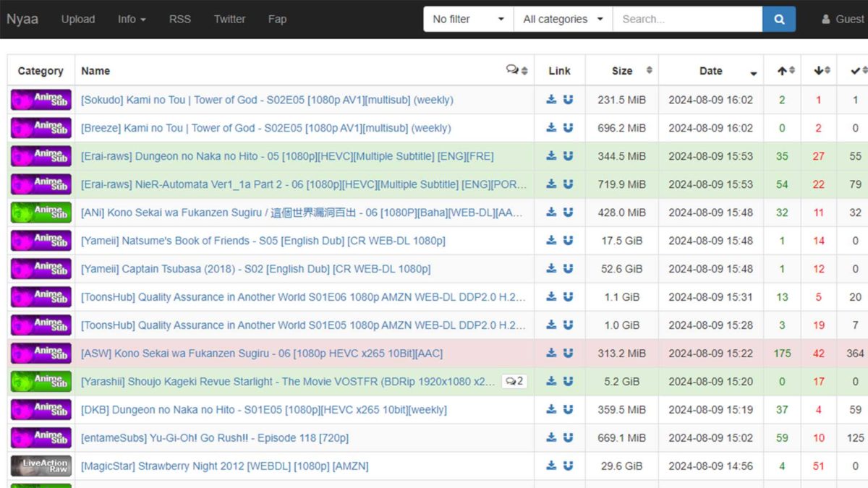Click the seeders count 175
Viewport: 868px width, 488px height.
pyautogui.click(x=782, y=354)
